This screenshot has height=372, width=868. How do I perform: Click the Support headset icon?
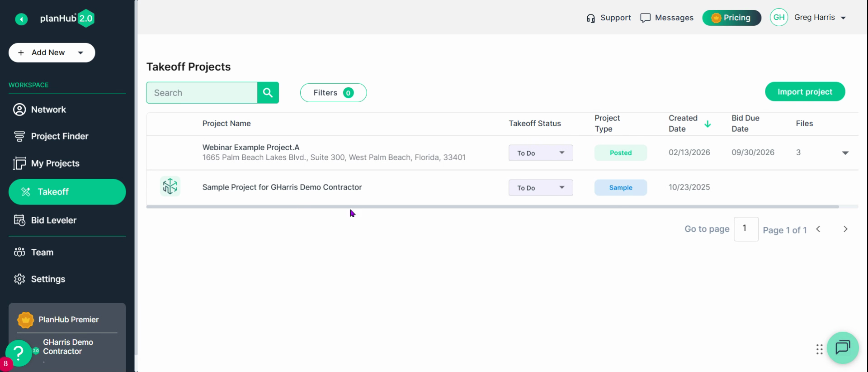pos(590,18)
